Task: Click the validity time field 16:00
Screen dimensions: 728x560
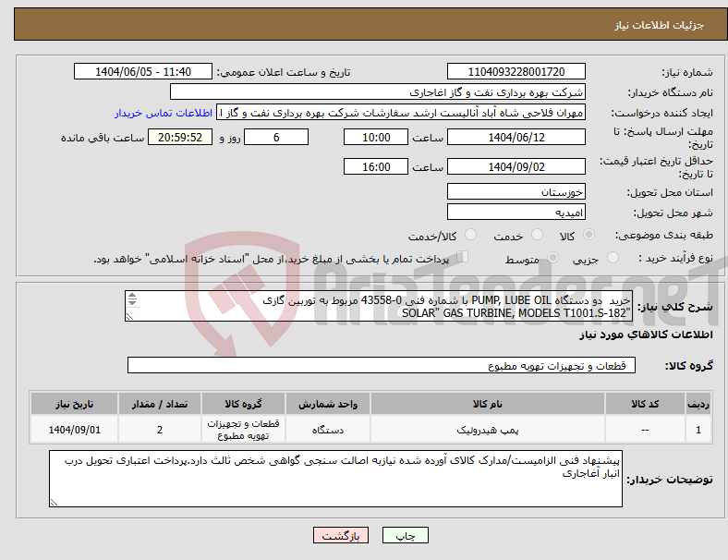Action: point(376,166)
